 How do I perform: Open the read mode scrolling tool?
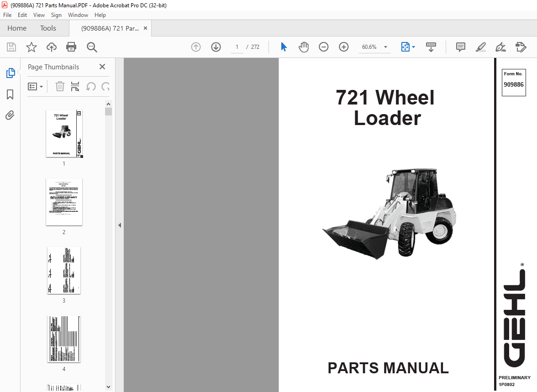point(431,47)
